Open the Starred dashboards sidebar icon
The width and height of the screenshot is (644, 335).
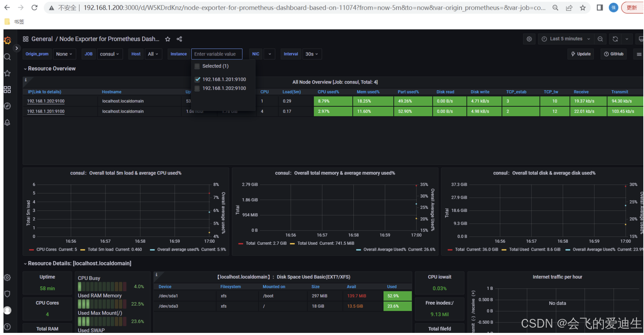7,73
